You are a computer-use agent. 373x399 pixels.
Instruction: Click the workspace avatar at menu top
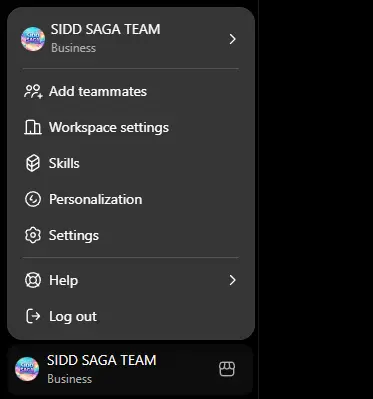(x=33, y=39)
